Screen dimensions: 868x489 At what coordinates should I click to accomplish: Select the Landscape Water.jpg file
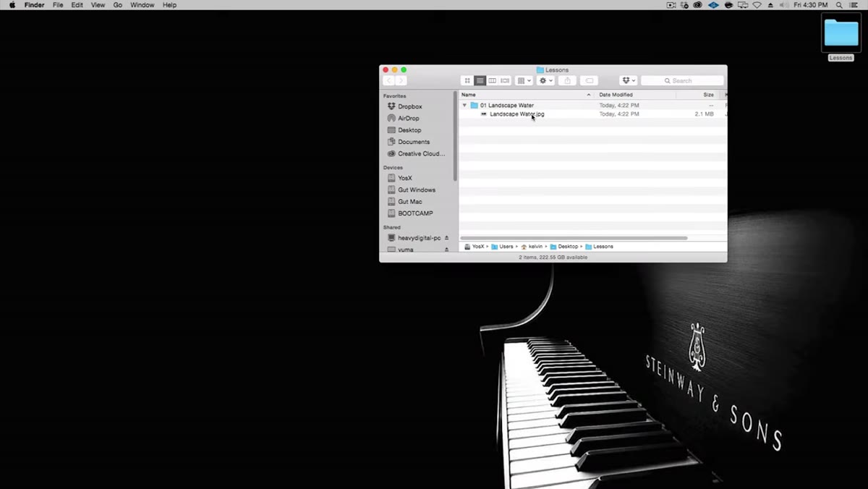coord(516,114)
